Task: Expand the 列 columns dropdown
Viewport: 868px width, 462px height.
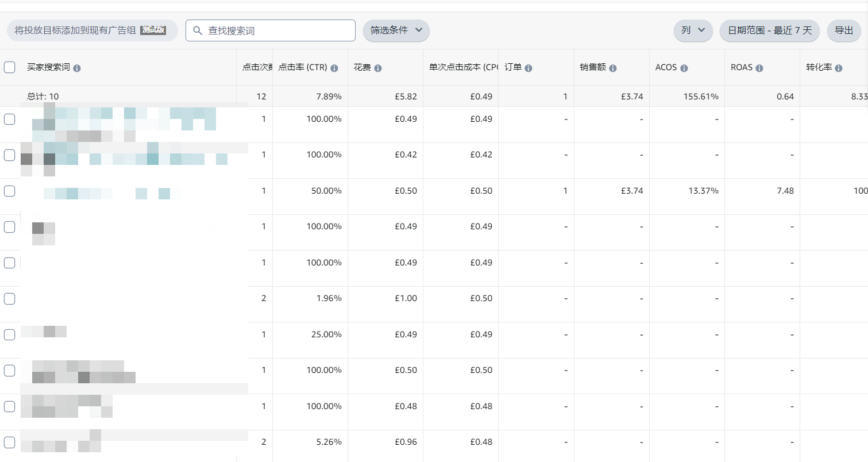Action: pyautogui.click(x=693, y=30)
